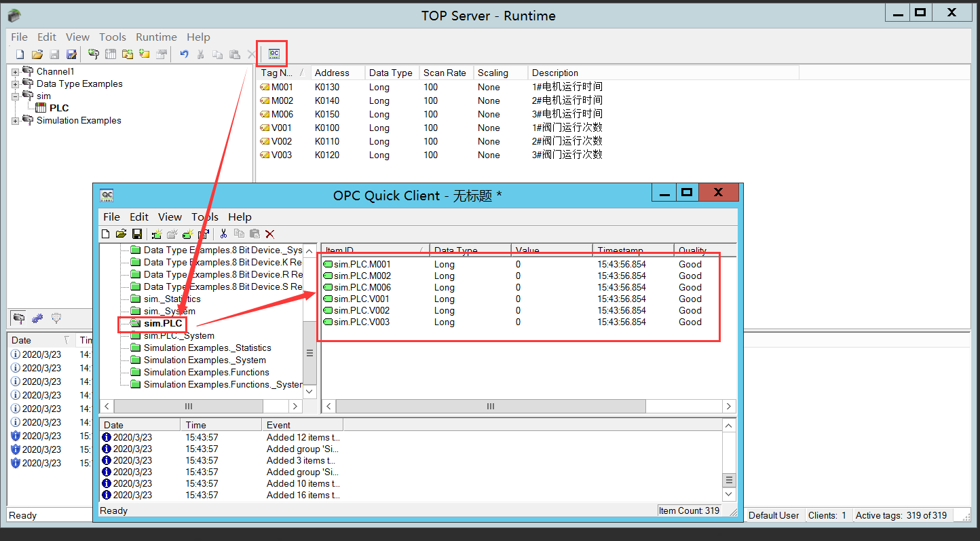Expand the Channel1 tree node
Viewport: 980px width, 541px height.
tap(16, 72)
